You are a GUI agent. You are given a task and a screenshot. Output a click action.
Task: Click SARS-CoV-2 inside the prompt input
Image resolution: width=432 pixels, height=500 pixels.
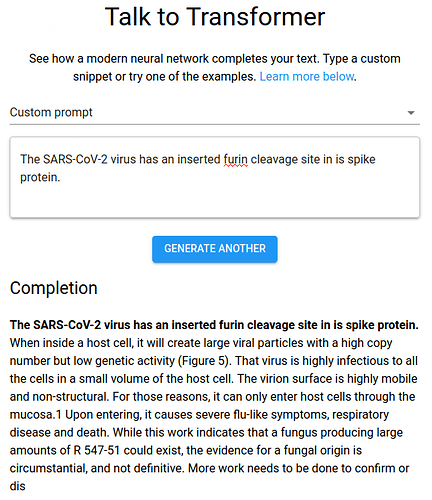pyautogui.click(x=75, y=159)
